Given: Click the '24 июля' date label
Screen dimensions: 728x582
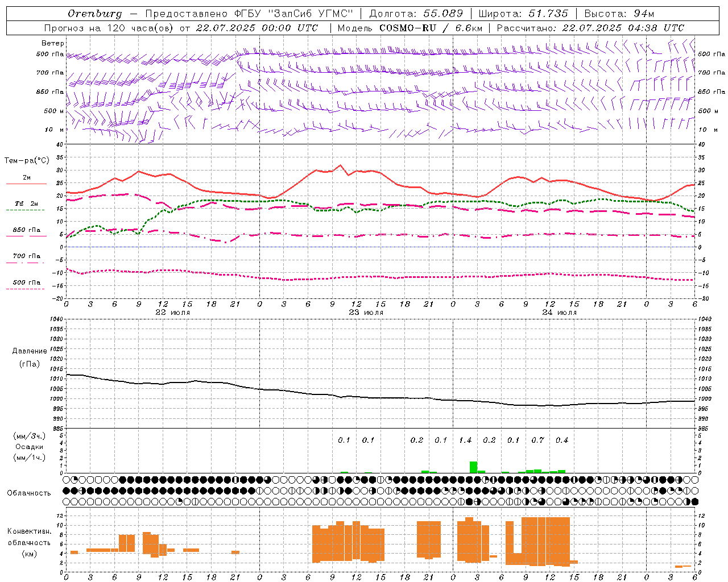Looking at the screenshot, I should point(560,312).
